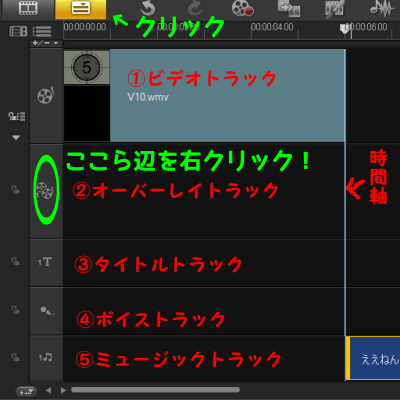Open the Track Manager icon
Image resolution: width=400 pixels, height=400 pixels.
18,31
